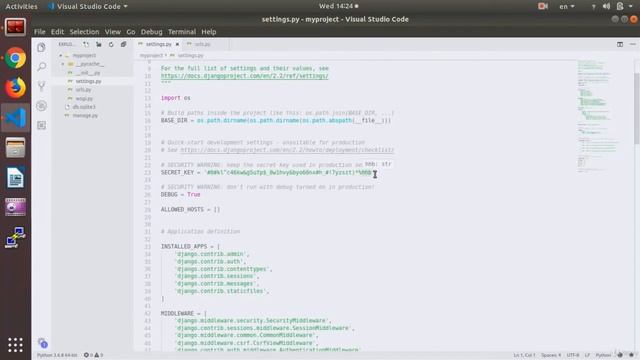Viewport: 640px width, 360px height.
Task: Split the editor with the layout icon
Action: [620, 44]
